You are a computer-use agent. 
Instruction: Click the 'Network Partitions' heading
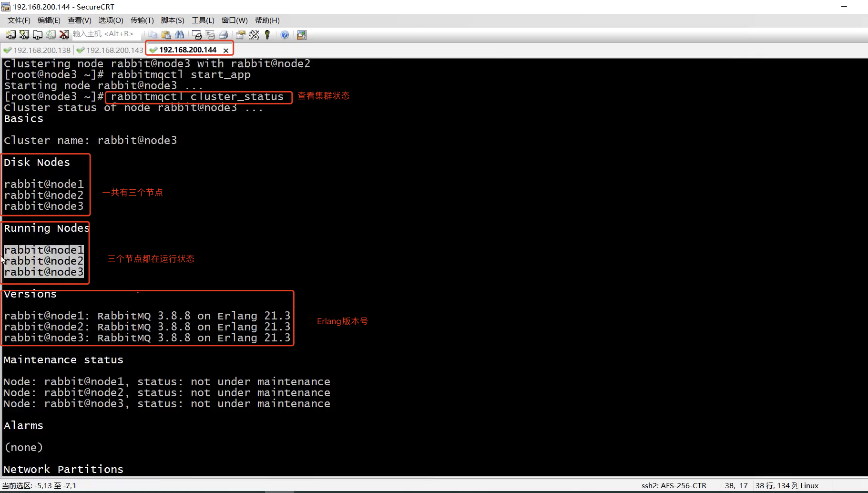[63, 470]
